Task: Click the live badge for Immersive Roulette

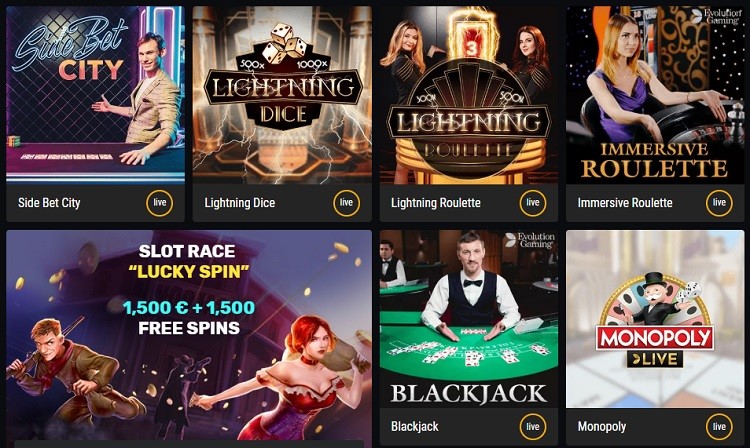Action: tap(719, 203)
